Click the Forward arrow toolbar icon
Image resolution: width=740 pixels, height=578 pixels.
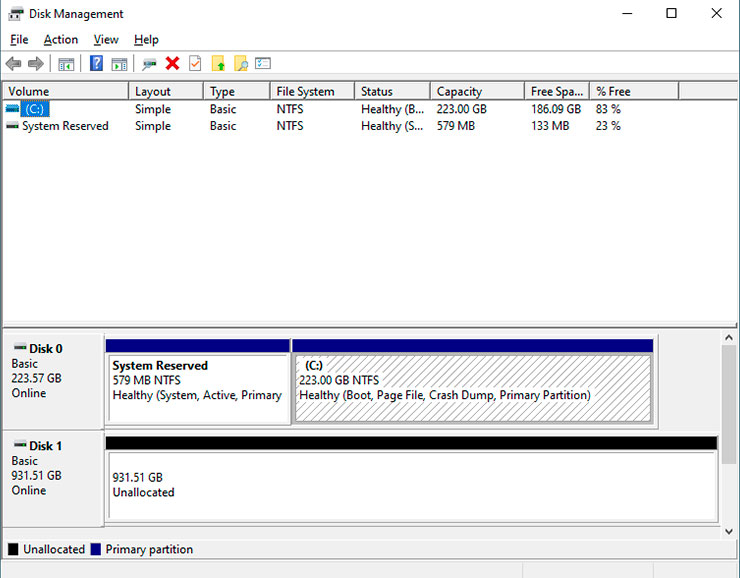tap(36, 63)
